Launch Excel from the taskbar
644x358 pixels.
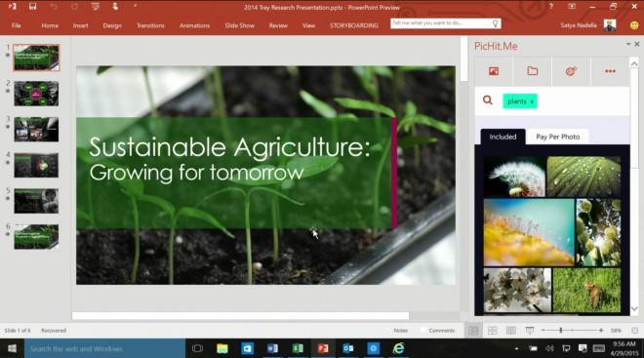(298, 348)
